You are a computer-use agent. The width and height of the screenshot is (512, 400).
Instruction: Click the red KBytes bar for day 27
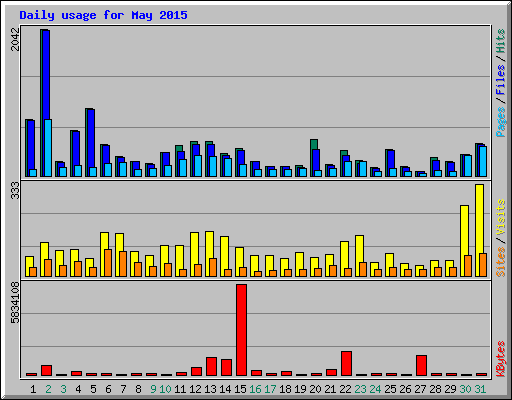[422, 365]
